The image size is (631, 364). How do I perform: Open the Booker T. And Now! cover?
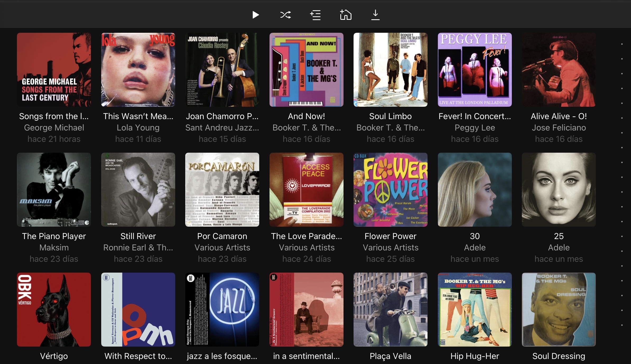click(x=306, y=70)
